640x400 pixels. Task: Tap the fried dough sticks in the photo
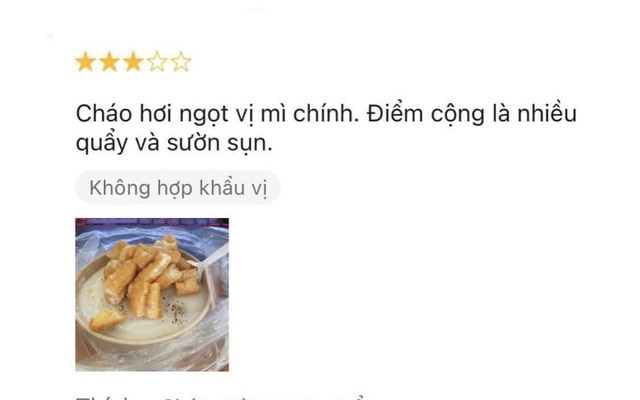point(145,278)
